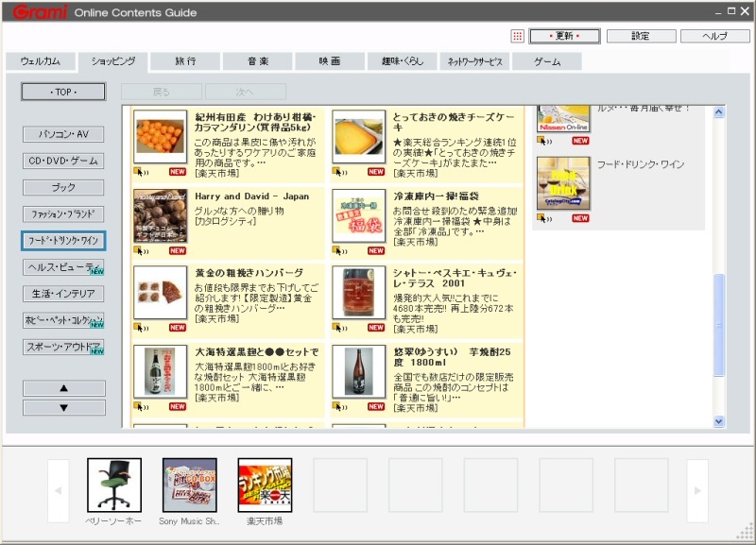Switch to the ショッピング tab
The image size is (756, 545).
tap(113, 61)
